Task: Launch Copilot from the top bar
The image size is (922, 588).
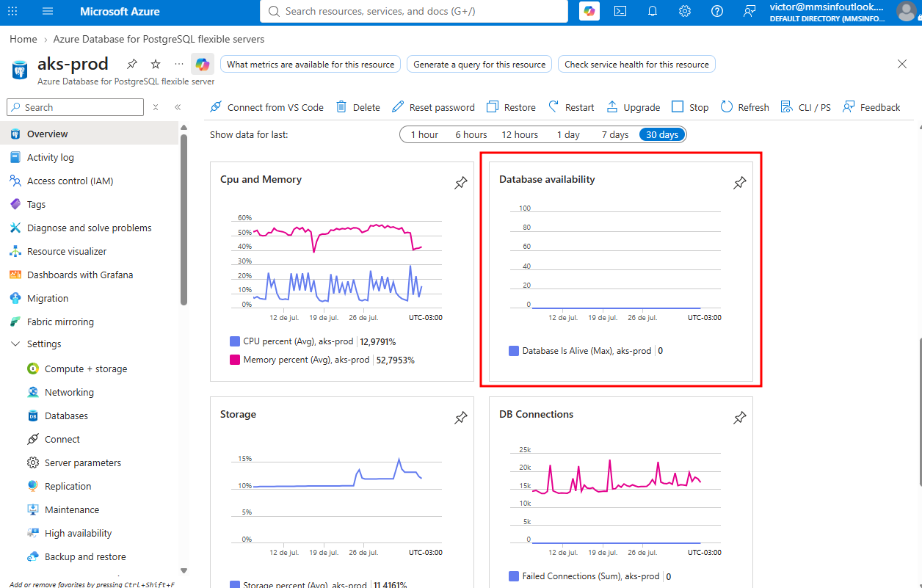Action: tap(589, 11)
